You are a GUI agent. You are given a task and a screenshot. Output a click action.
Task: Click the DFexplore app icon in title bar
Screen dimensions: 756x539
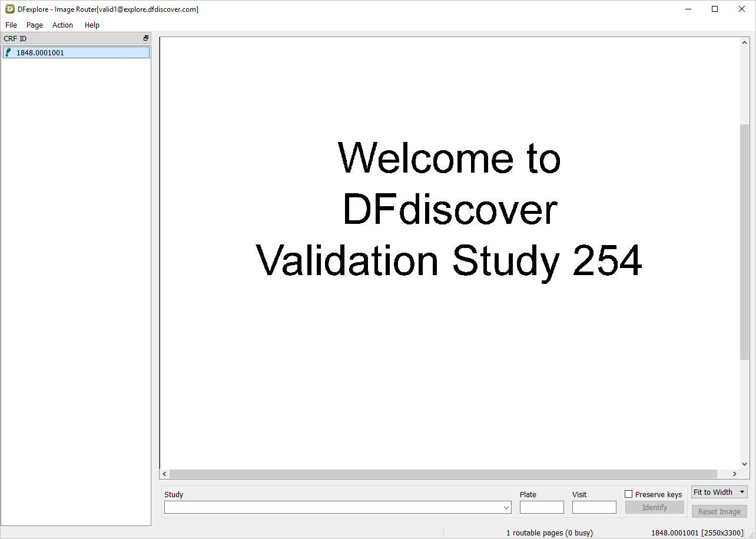(x=10, y=9)
